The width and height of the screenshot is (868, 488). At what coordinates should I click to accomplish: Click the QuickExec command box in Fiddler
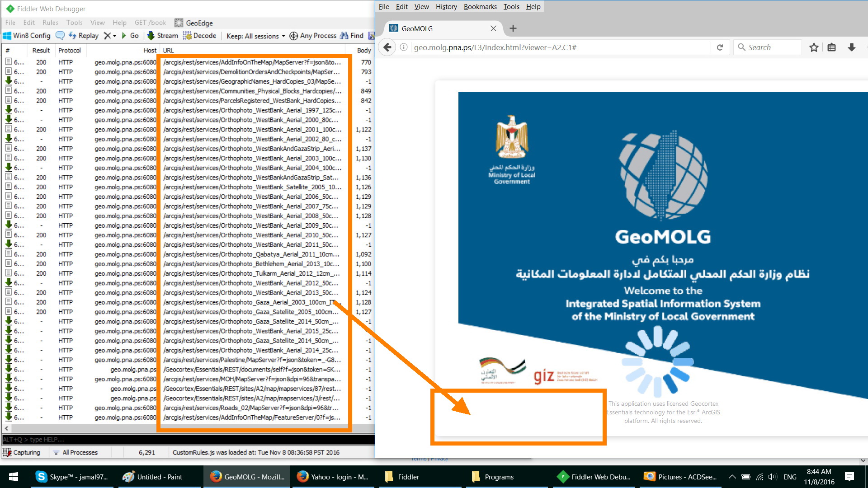(x=188, y=439)
